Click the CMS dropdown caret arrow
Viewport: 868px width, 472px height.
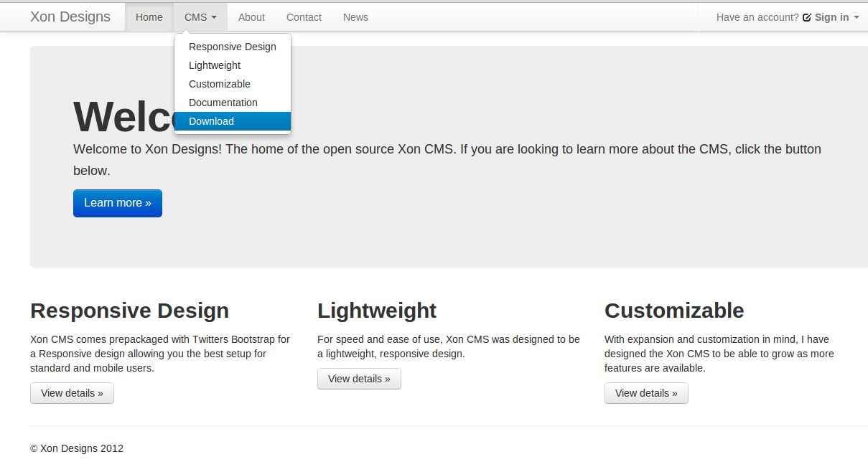213,17
